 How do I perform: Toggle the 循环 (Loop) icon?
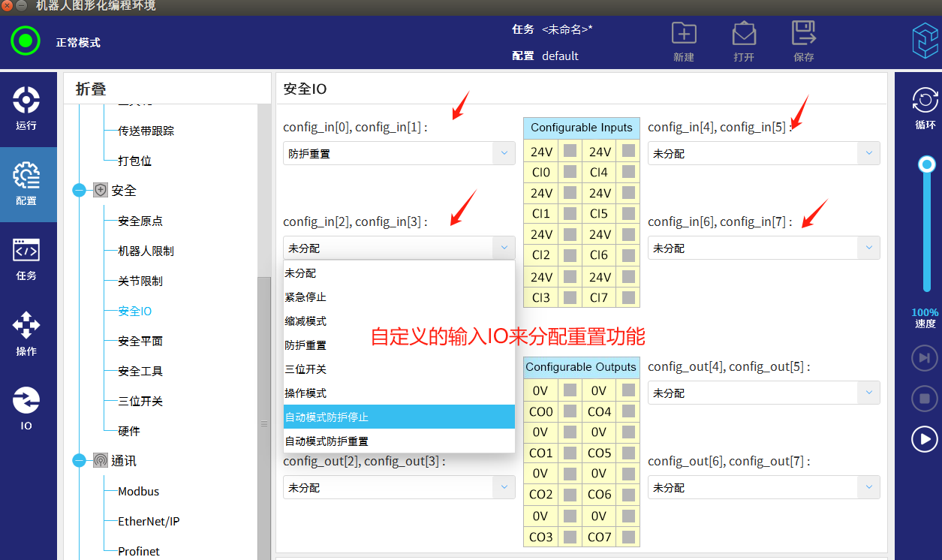pyautogui.click(x=925, y=101)
